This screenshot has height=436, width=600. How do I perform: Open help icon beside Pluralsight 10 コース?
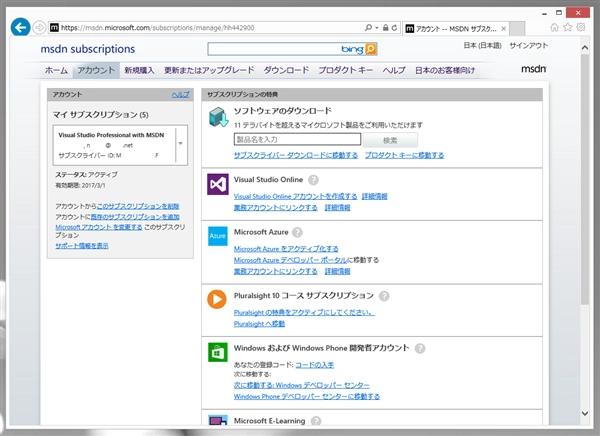pyautogui.click(x=384, y=296)
